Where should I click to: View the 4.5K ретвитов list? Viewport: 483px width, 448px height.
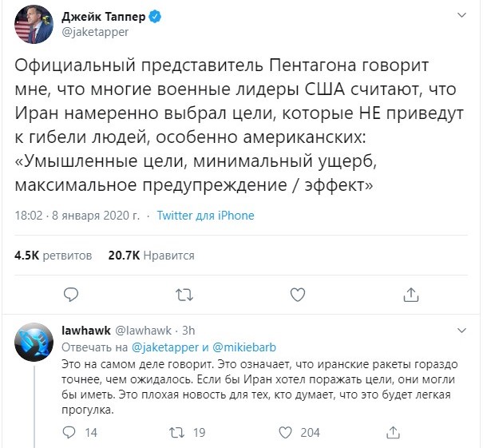[x=53, y=256]
